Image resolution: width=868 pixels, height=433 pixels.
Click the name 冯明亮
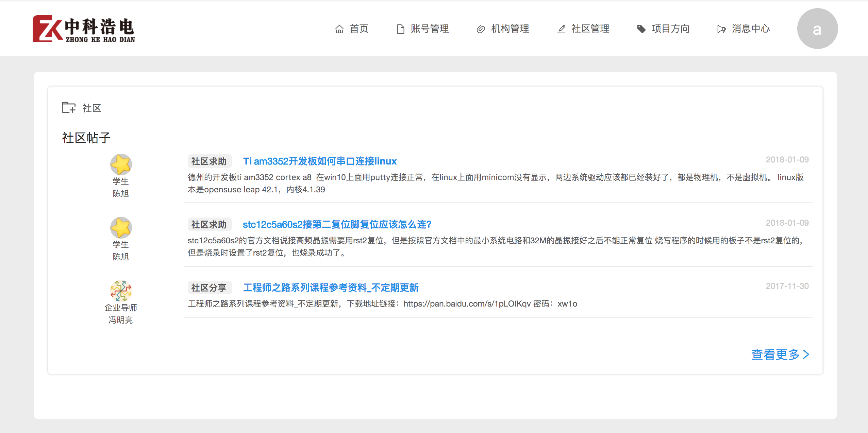click(x=121, y=320)
